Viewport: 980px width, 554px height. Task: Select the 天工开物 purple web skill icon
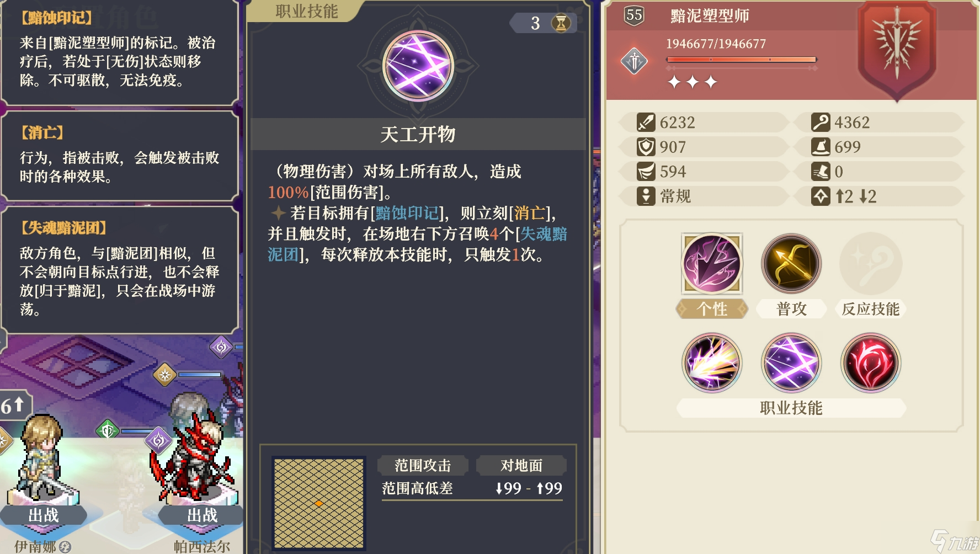click(x=791, y=363)
